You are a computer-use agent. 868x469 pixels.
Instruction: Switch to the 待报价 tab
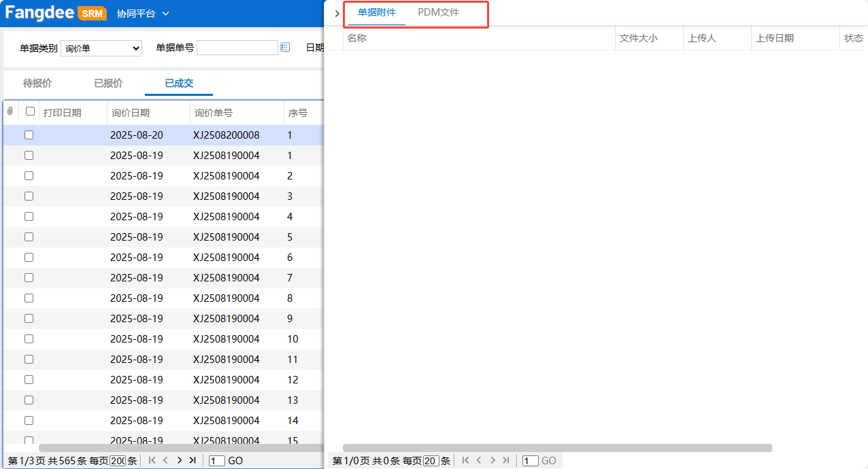pos(37,83)
